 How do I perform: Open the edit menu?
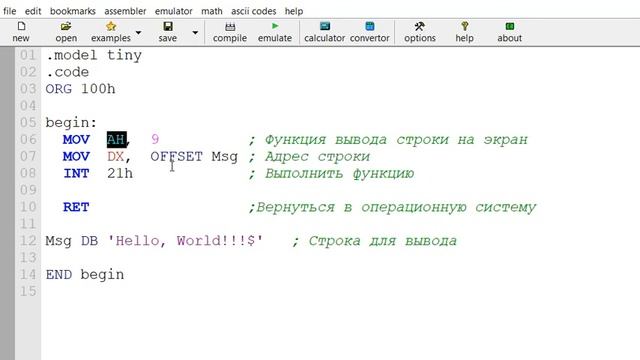point(33,11)
